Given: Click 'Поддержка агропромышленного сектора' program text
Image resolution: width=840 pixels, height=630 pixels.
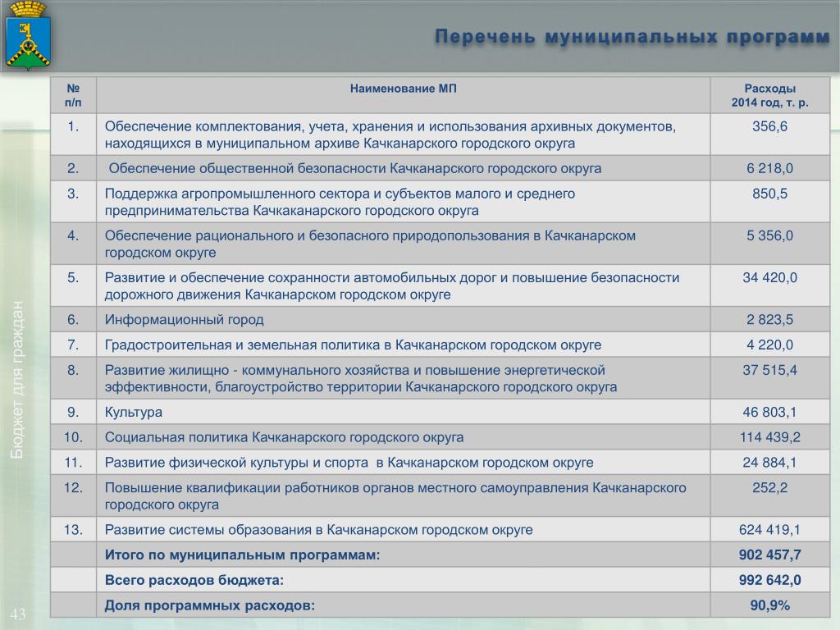Looking at the screenshot, I should (x=340, y=202).
